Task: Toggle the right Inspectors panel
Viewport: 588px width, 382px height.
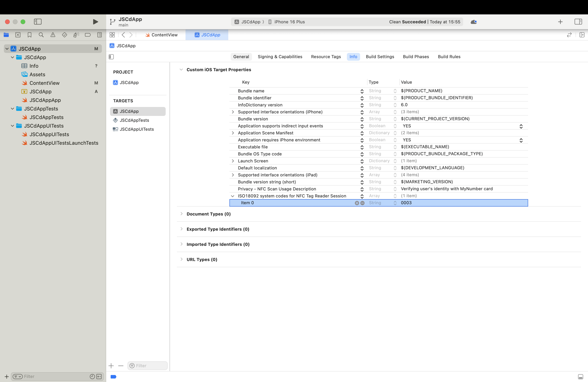Action: (x=578, y=22)
